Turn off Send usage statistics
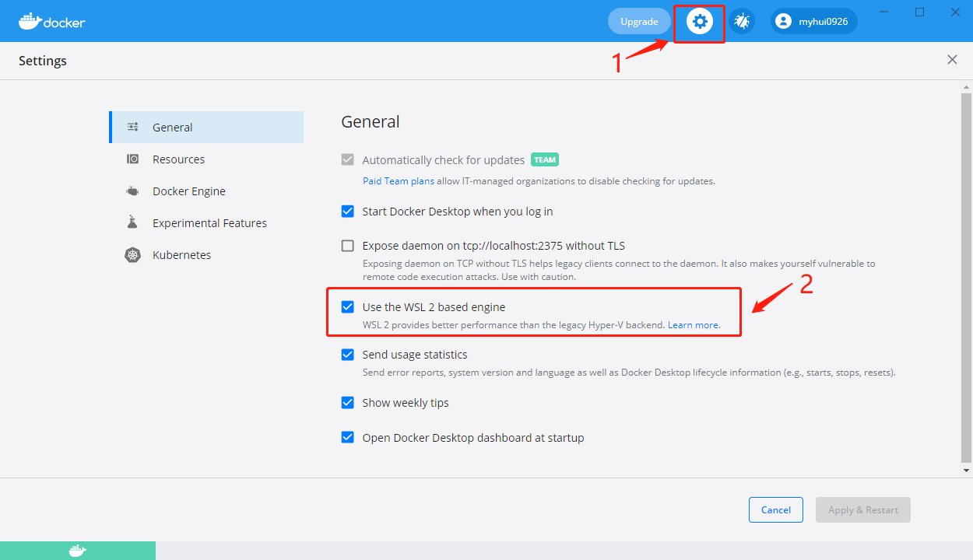 coord(348,355)
